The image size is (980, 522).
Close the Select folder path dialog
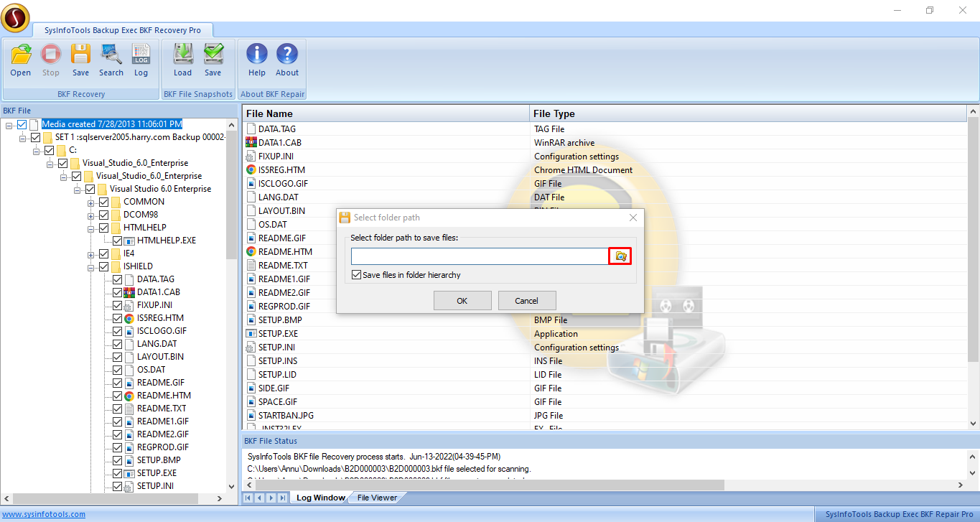(x=633, y=218)
